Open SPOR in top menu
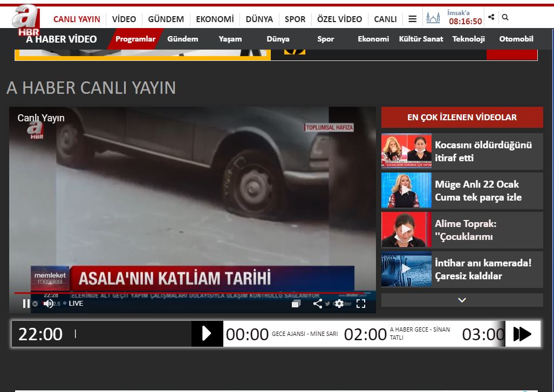This screenshot has height=392, width=554. (x=295, y=19)
